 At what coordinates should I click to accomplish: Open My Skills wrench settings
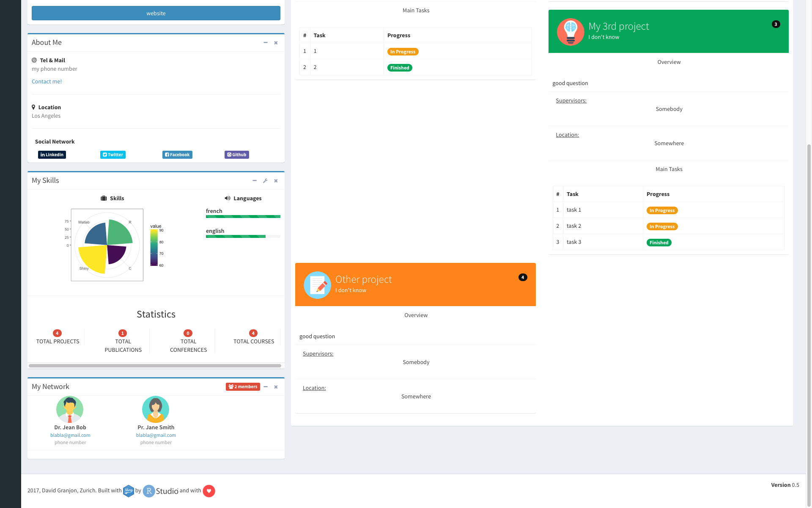pos(265,181)
